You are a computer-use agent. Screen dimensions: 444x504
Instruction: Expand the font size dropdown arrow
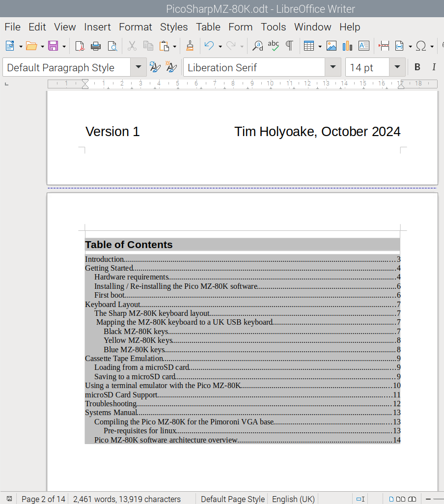[x=397, y=67]
